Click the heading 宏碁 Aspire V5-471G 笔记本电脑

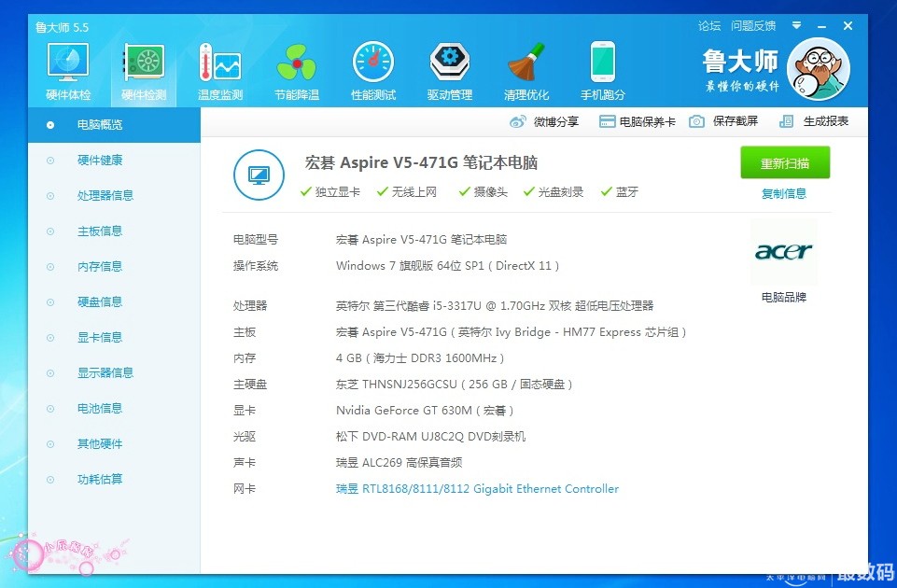pos(421,163)
